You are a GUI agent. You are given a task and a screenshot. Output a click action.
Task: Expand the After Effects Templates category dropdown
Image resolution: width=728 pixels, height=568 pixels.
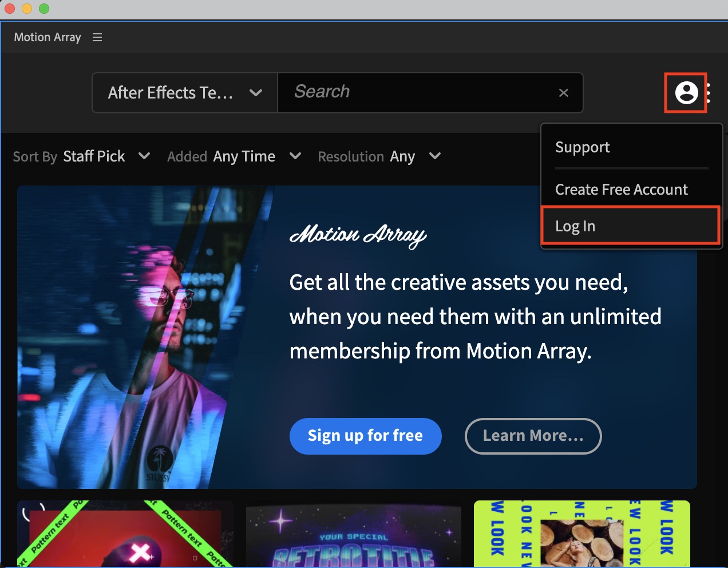tap(185, 93)
